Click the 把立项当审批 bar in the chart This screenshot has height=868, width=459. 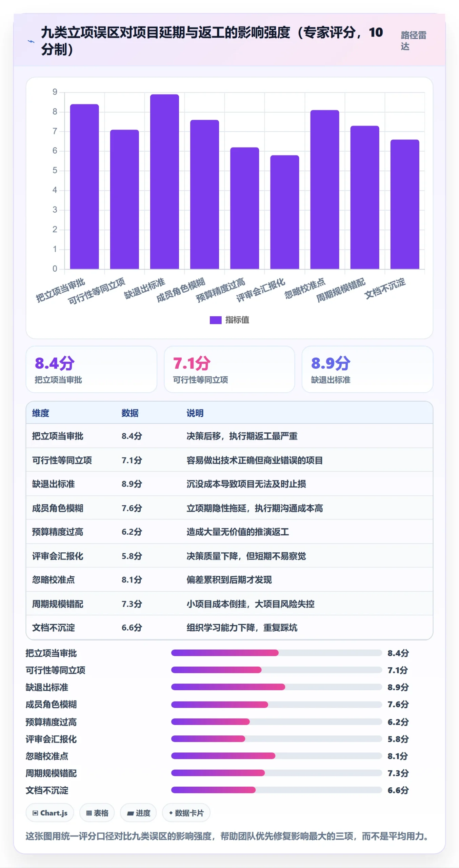(84, 186)
